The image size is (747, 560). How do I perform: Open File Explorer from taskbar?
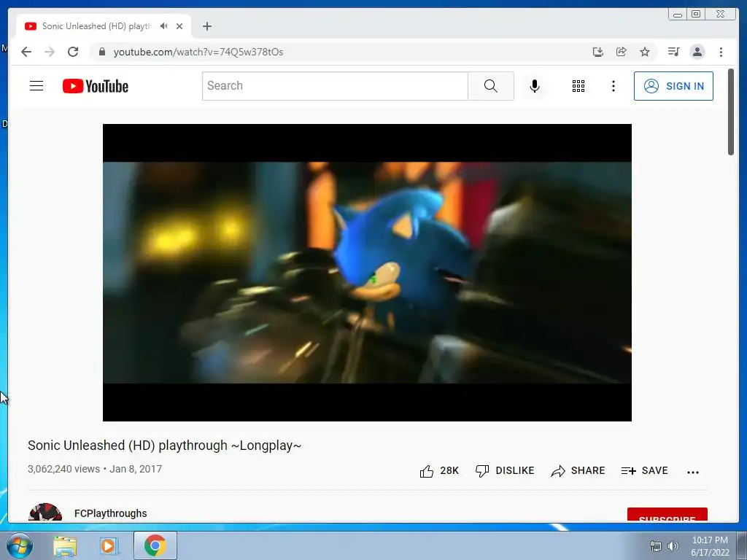coord(65,546)
